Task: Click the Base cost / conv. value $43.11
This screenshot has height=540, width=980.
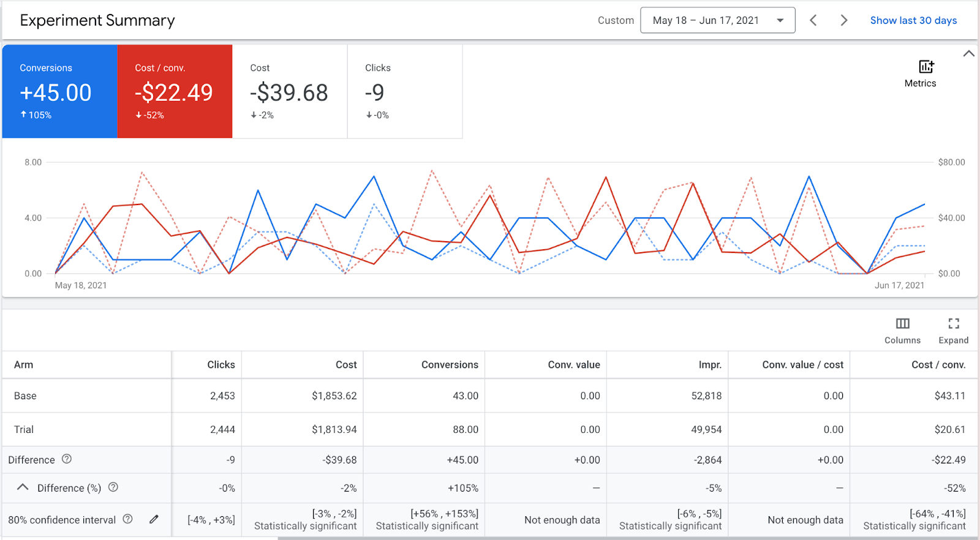Action: (950, 396)
